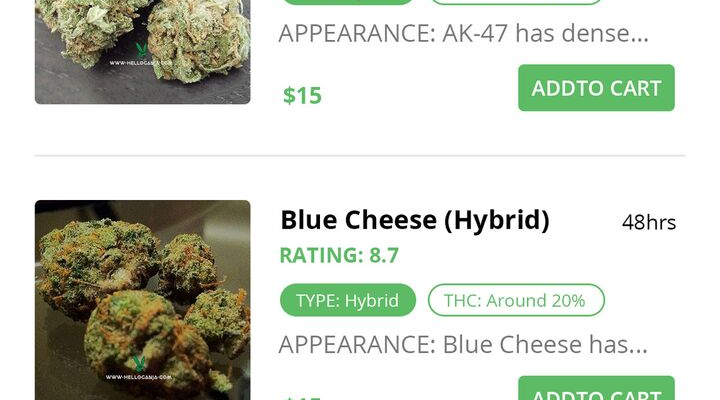Open the Blue Cheese (Hybrid) title

point(415,220)
